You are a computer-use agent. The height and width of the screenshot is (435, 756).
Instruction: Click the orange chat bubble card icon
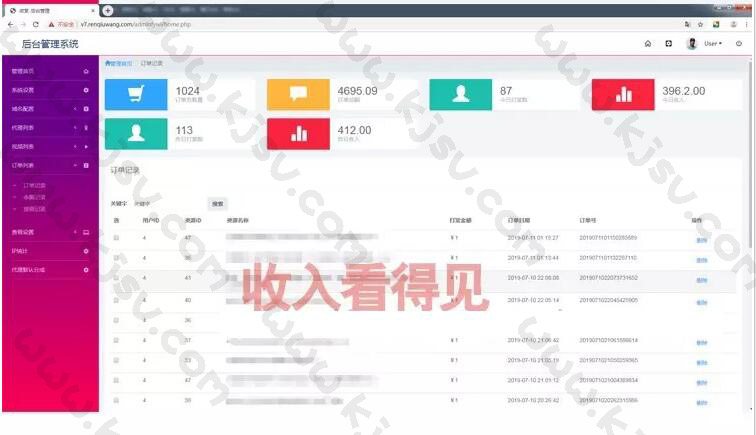click(298, 94)
